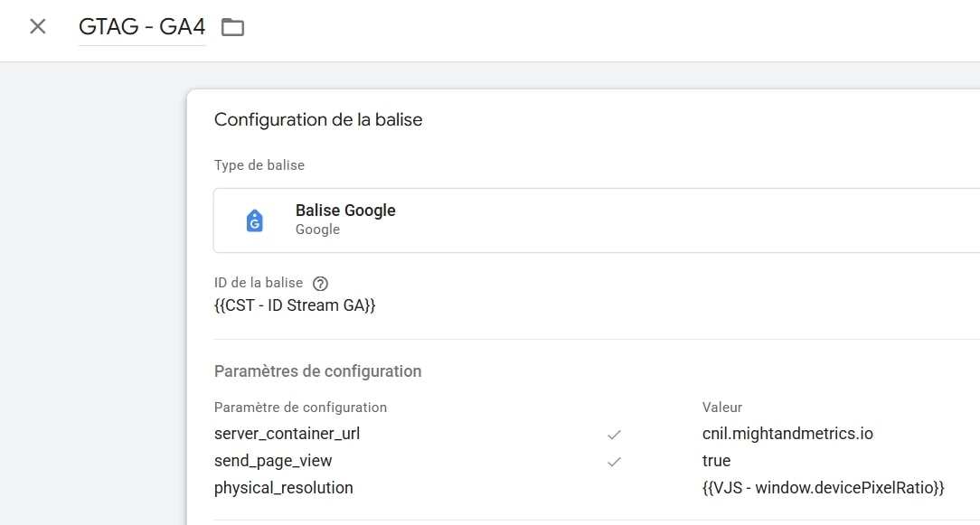Click the tag name GTAG - GA4 to rename it

click(x=142, y=26)
